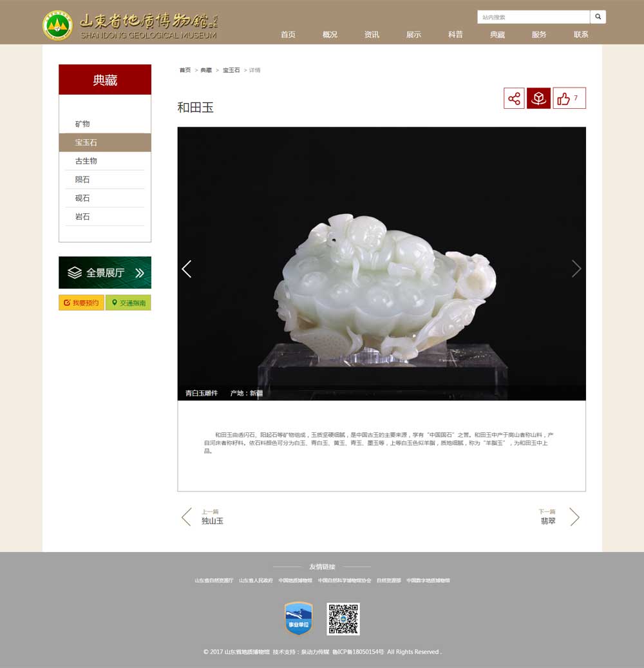Select 砚石 in the sidebar

coord(105,198)
